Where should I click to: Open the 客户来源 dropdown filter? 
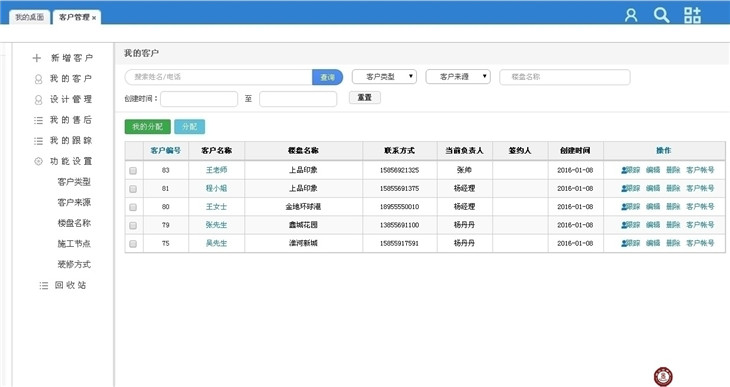click(x=458, y=76)
